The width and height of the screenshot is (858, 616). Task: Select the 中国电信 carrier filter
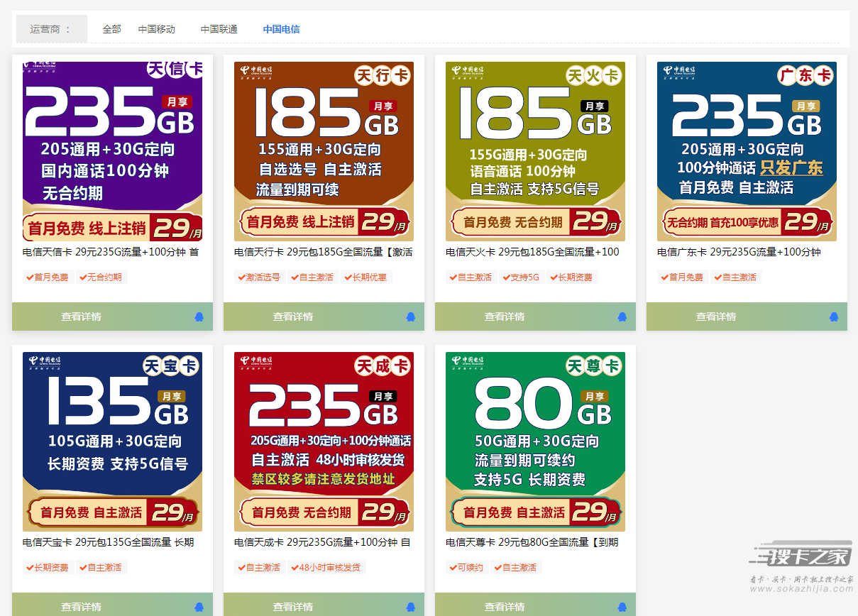(282, 29)
